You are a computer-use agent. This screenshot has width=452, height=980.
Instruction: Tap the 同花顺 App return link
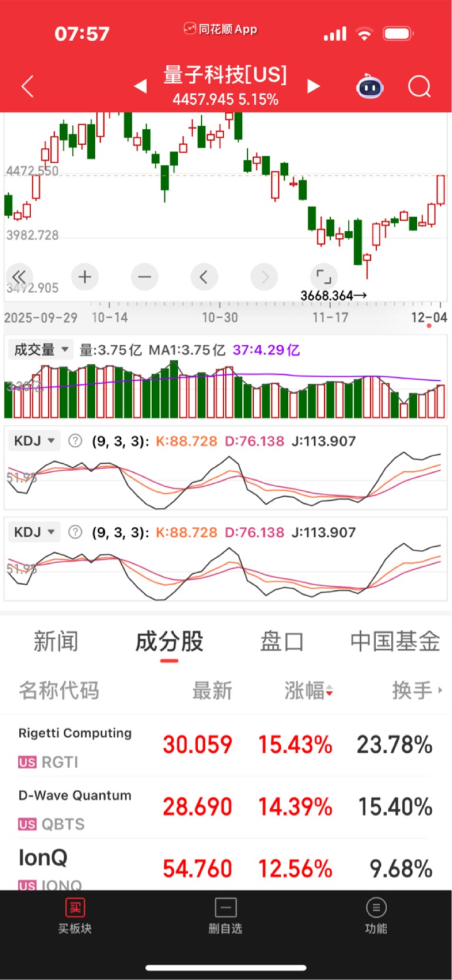point(221,29)
